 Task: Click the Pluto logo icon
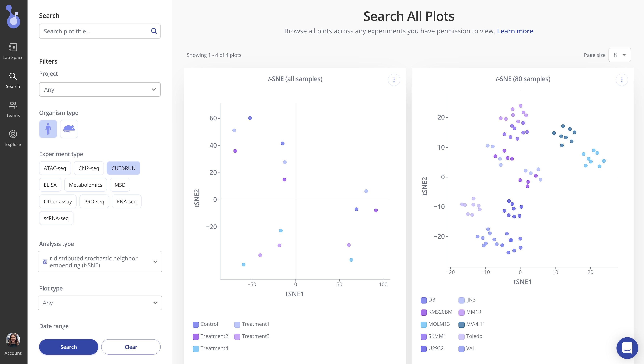pos(13,16)
